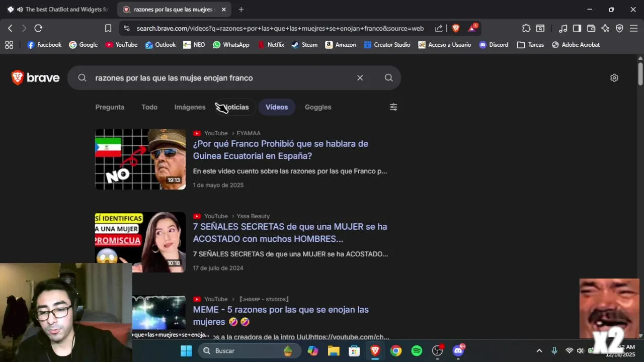
Task: Open Acceso a Usuario bookmark
Action: (444, 45)
